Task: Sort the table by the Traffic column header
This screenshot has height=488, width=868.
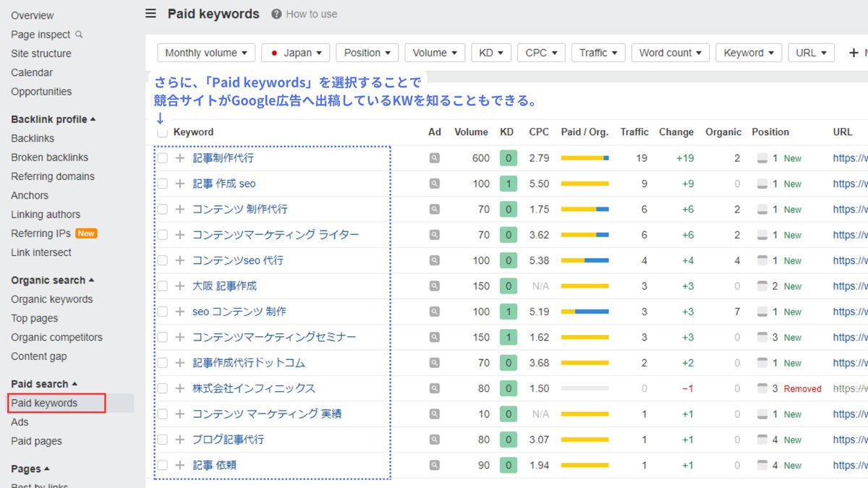Action: 634,132
